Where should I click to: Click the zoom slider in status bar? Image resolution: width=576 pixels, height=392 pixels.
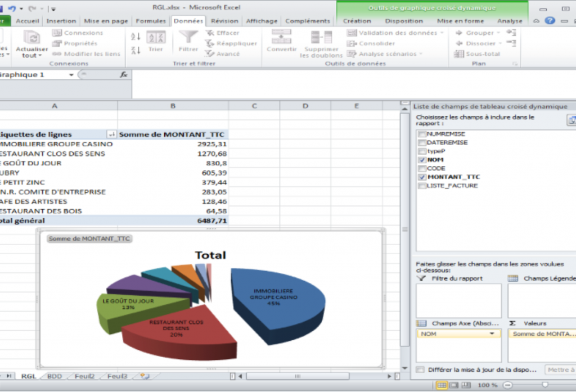(544, 385)
